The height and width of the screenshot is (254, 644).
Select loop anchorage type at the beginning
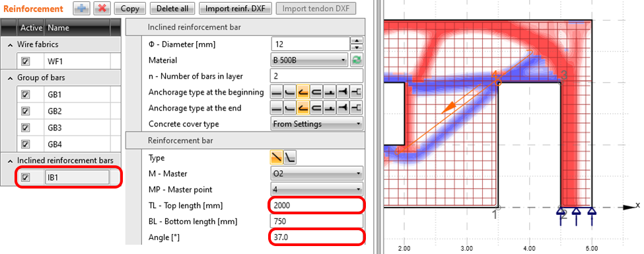pyautogui.click(x=316, y=93)
